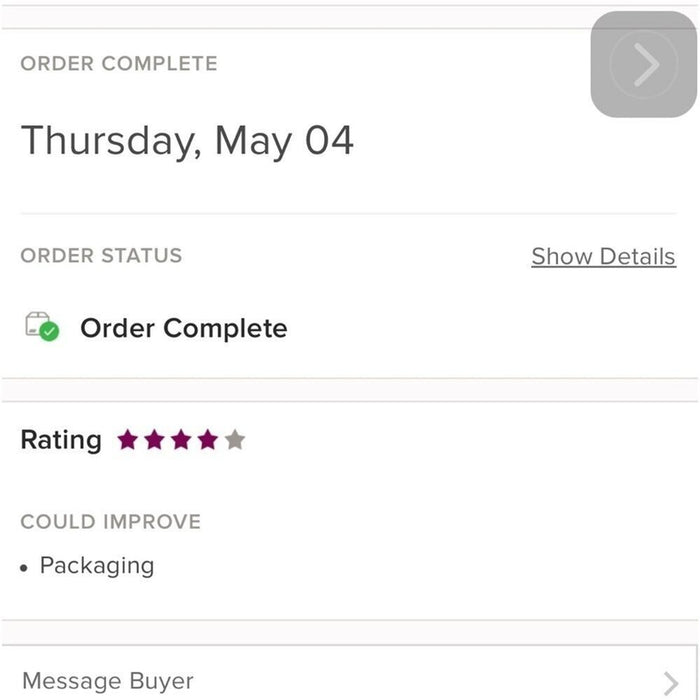
Task: Click the bold Order Complete status text
Action: pos(183,328)
